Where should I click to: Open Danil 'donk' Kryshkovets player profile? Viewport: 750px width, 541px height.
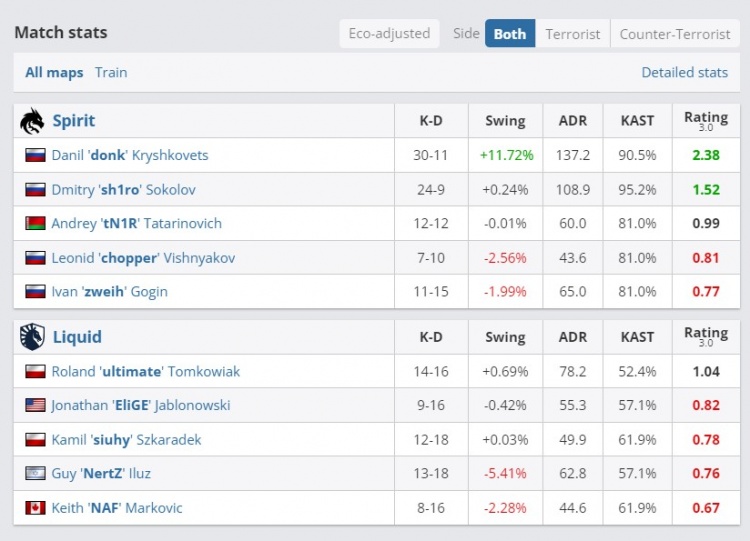[130, 156]
